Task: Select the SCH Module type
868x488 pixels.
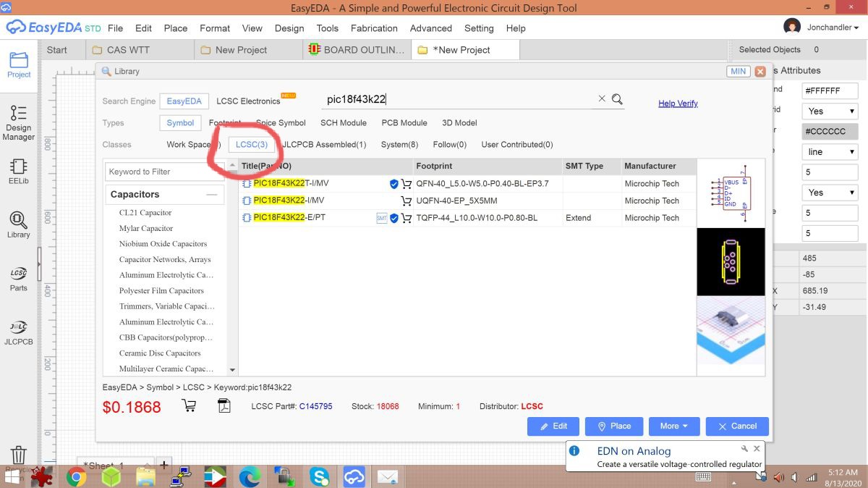Action: [344, 123]
